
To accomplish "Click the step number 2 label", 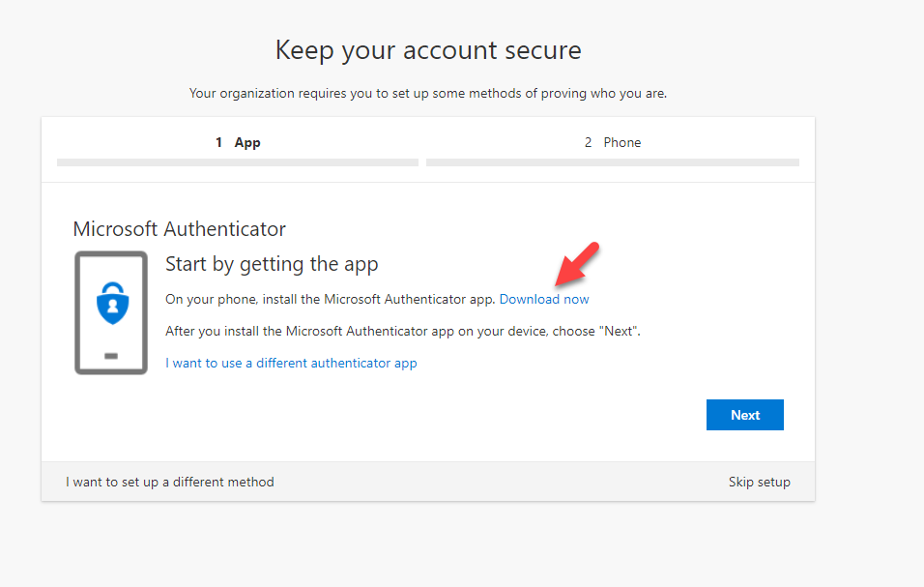I will (x=588, y=142).
